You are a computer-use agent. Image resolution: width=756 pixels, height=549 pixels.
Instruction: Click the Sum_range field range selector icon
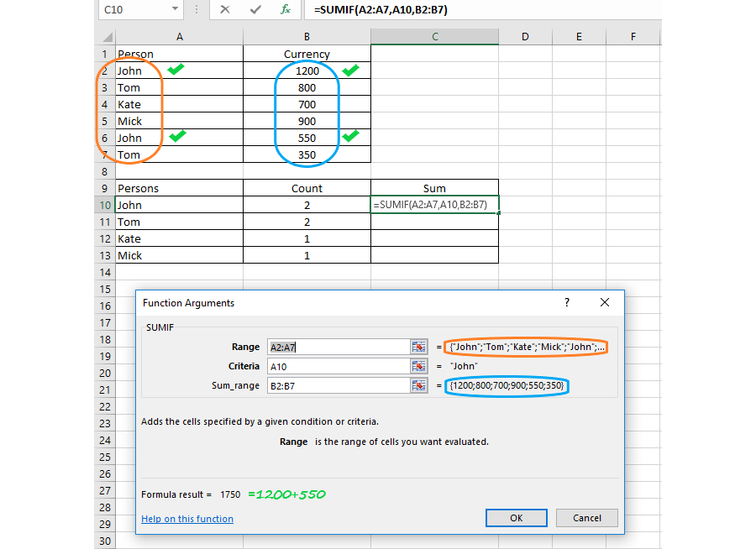pos(418,385)
